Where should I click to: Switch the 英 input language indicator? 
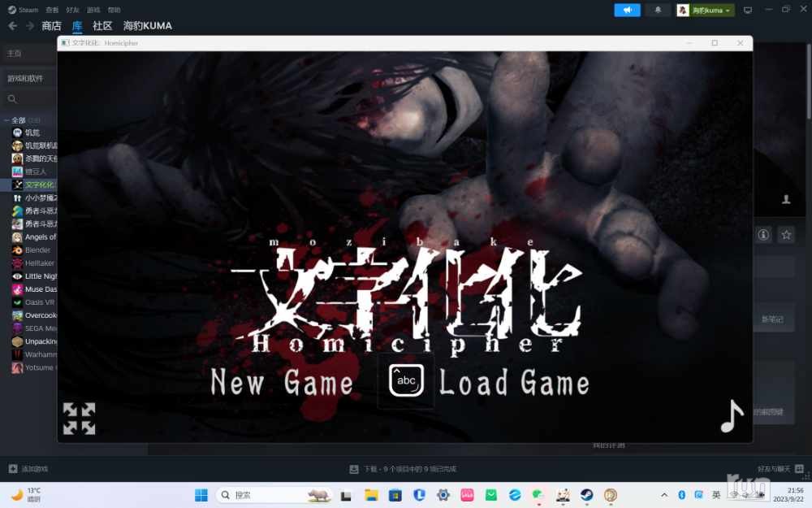pyautogui.click(x=716, y=495)
